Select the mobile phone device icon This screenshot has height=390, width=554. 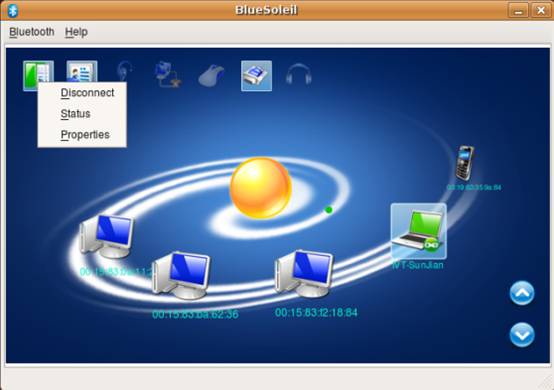pos(465,163)
